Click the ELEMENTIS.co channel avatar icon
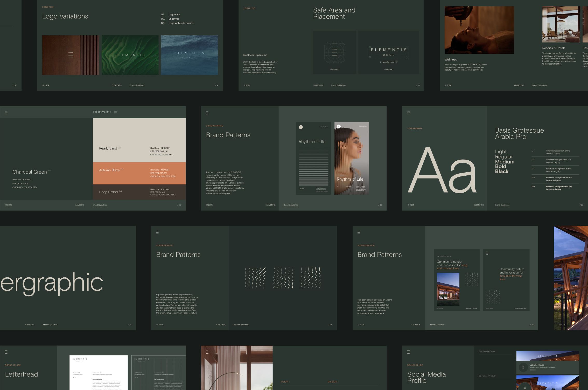Viewport: 588px width, 390px height. (523, 367)
